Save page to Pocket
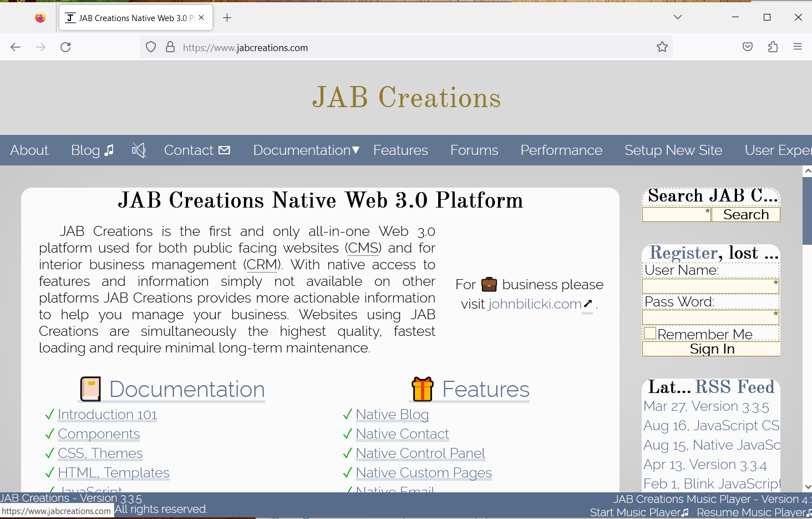Image resolution: width=812 pixels, height=519 pixels. tap(748, 47)
